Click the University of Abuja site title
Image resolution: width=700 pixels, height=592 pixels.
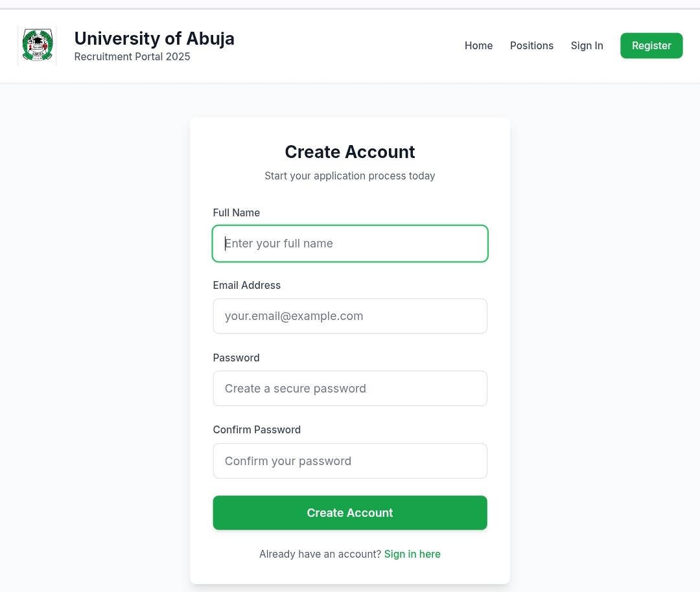point(154,38)
